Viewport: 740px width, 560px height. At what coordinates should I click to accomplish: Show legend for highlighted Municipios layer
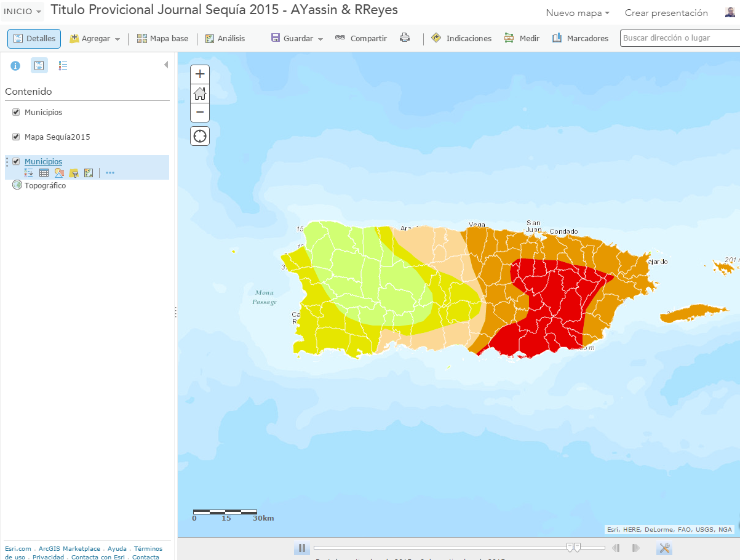point(29,173)
